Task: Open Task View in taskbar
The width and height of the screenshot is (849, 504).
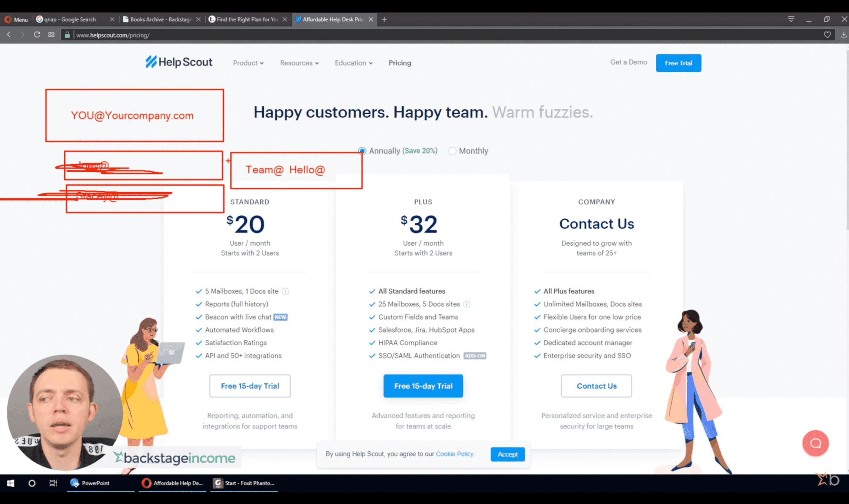Action: (x=53, y=483)
